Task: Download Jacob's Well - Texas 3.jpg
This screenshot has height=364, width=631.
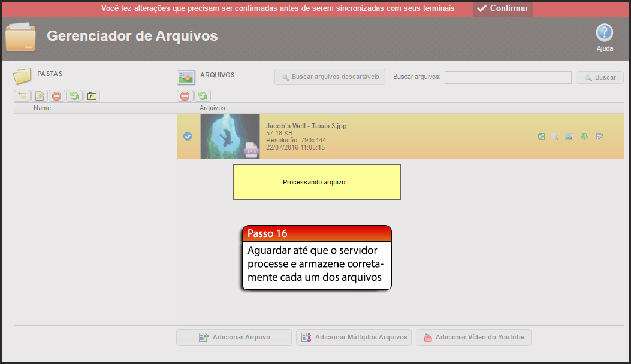Action: 584,136
